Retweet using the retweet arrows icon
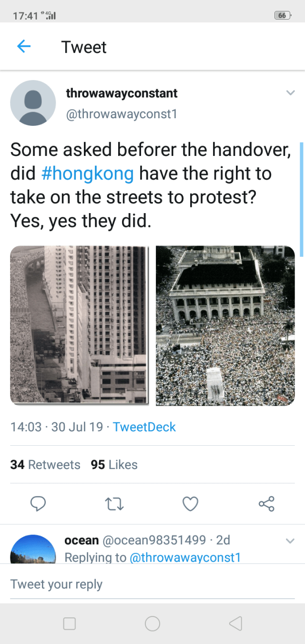Image resolution: width=305 pixels, height=644 pixels. point(114,503)
